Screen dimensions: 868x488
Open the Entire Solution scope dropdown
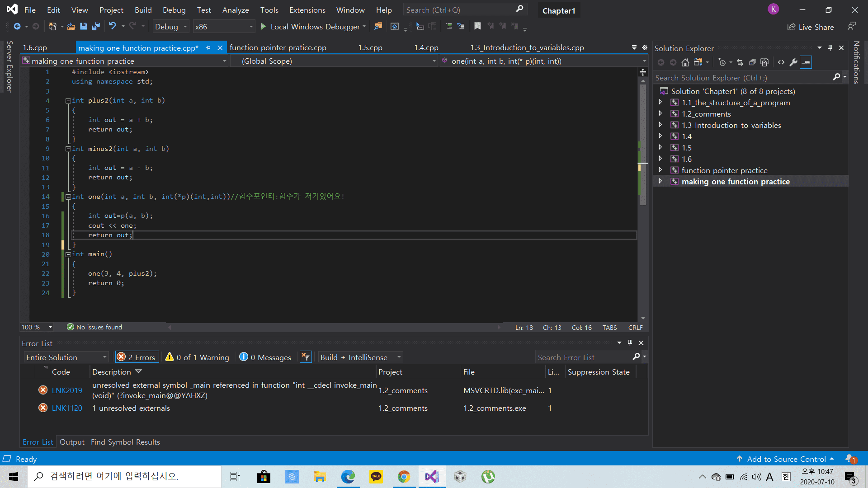(x=66, y=357)
